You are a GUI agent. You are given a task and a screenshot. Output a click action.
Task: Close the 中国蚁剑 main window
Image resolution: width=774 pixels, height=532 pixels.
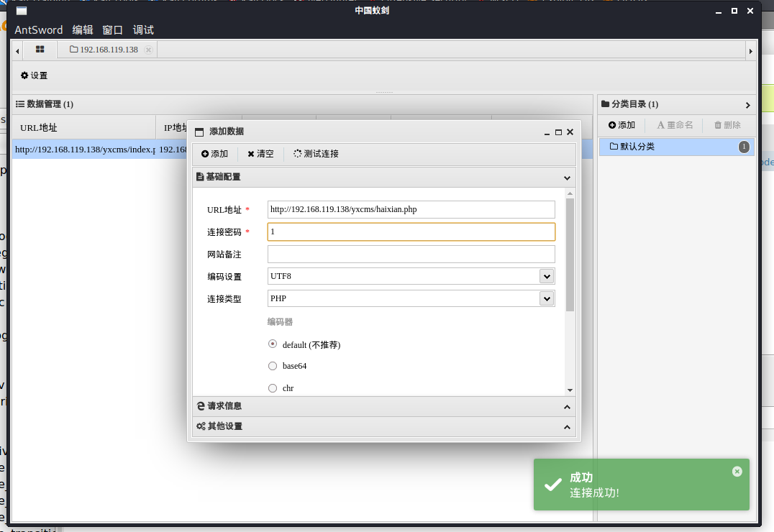coord(750,11)
